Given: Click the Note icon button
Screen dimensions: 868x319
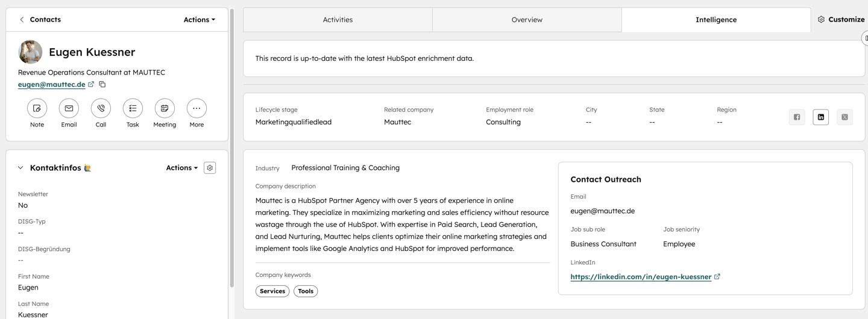Looking at the screenshot, I should [37, 108].
